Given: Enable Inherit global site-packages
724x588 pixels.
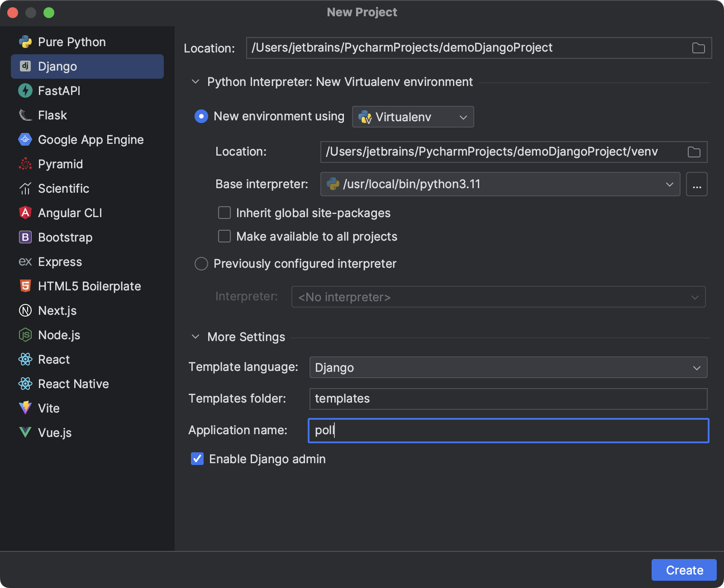Looking at the screenshot, I should [x=224, y=213].
